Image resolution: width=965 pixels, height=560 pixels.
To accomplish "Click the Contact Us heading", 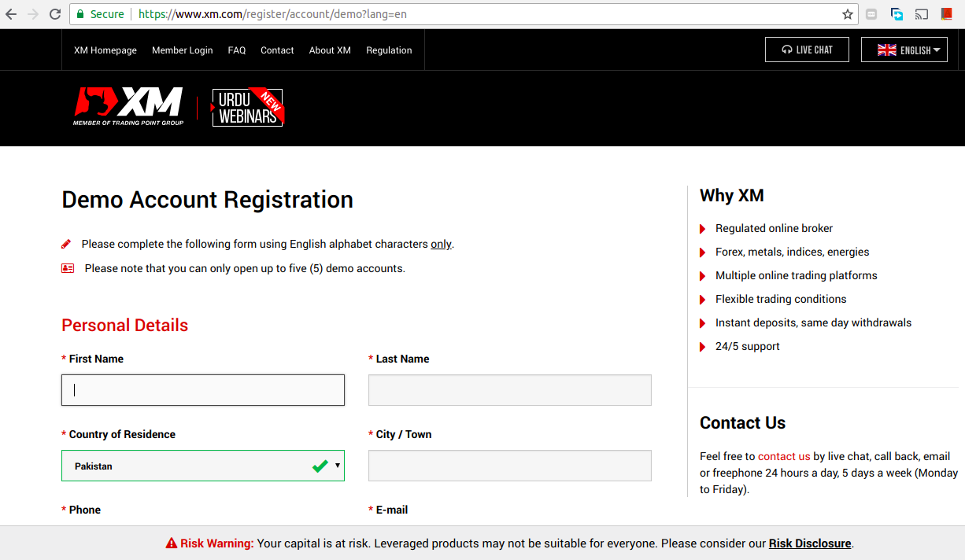I will point(743,422).
